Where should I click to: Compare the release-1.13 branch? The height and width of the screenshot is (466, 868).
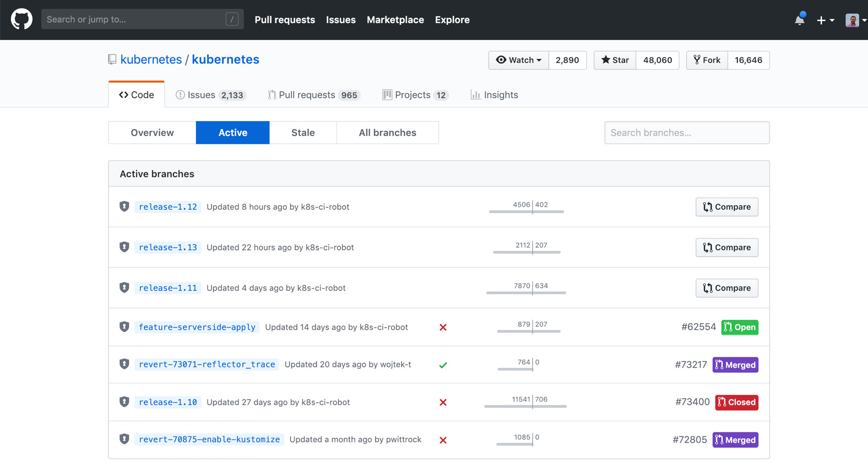(727, 247)
